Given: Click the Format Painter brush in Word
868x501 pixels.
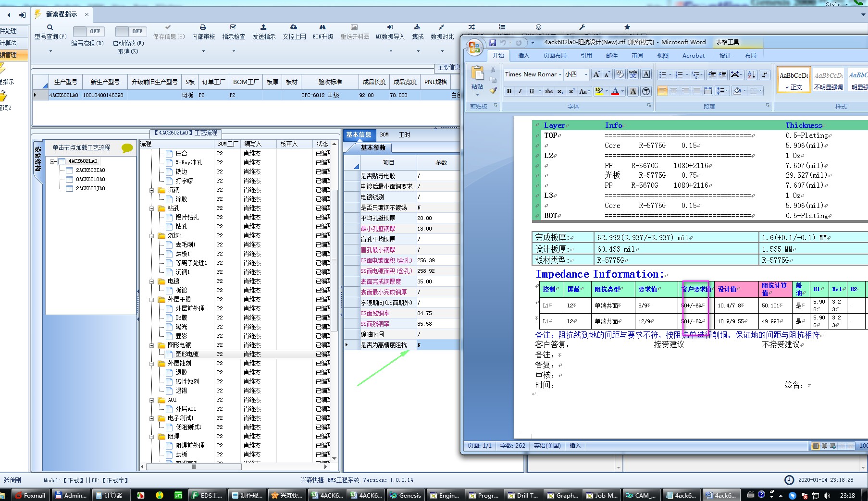Looking at the screenshot, I should [x=493, y=90].
